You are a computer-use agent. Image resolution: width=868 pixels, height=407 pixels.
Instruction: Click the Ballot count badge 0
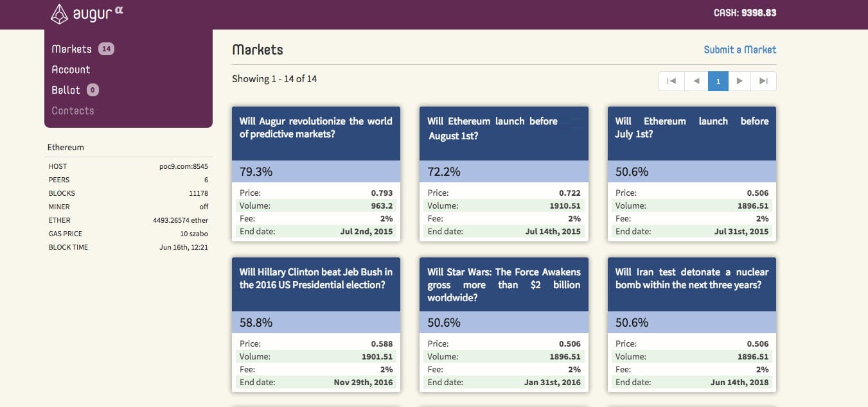(93, 90)
